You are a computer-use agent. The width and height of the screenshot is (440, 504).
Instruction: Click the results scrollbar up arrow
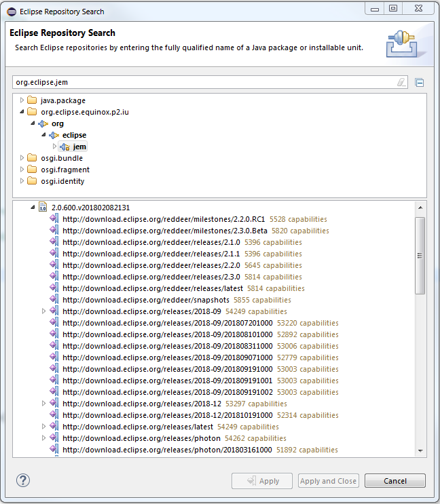point(420,208)
